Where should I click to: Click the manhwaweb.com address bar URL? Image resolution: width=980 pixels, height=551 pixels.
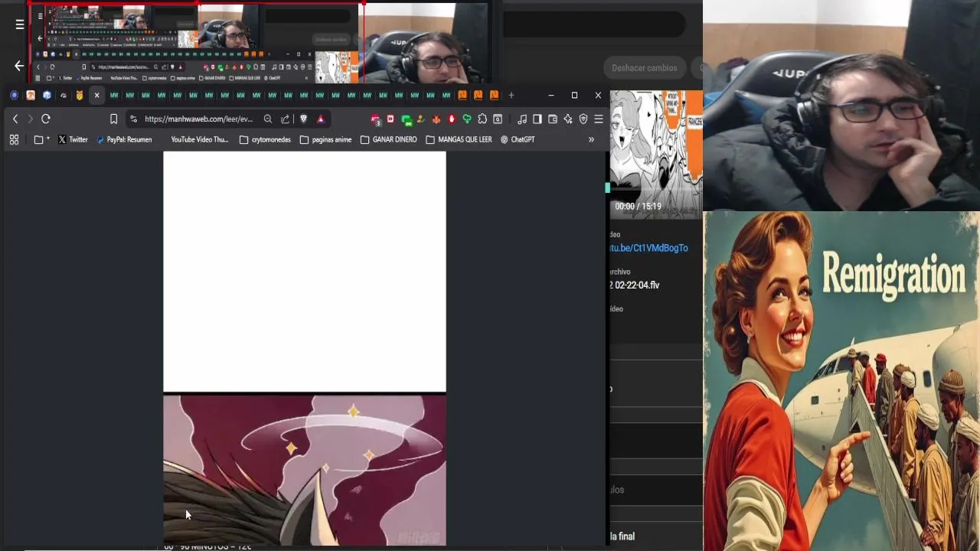pyautogui.click(x=198, y=119)
